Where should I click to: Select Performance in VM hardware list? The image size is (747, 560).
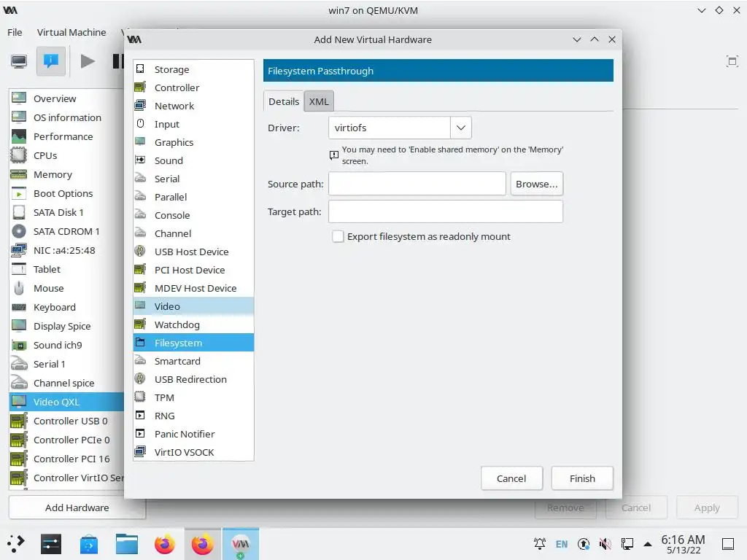[x=66, y=136]
